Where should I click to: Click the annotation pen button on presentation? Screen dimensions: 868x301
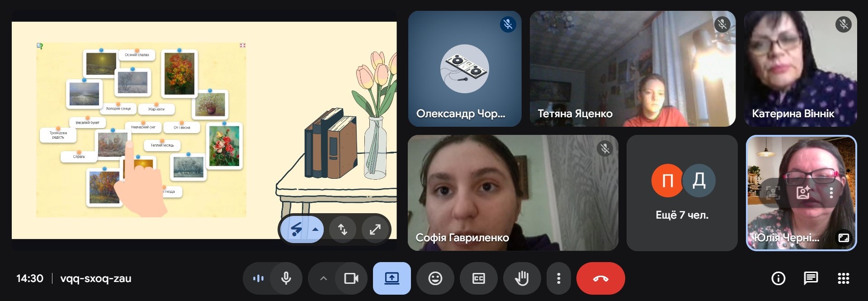(x=296, y=229)
